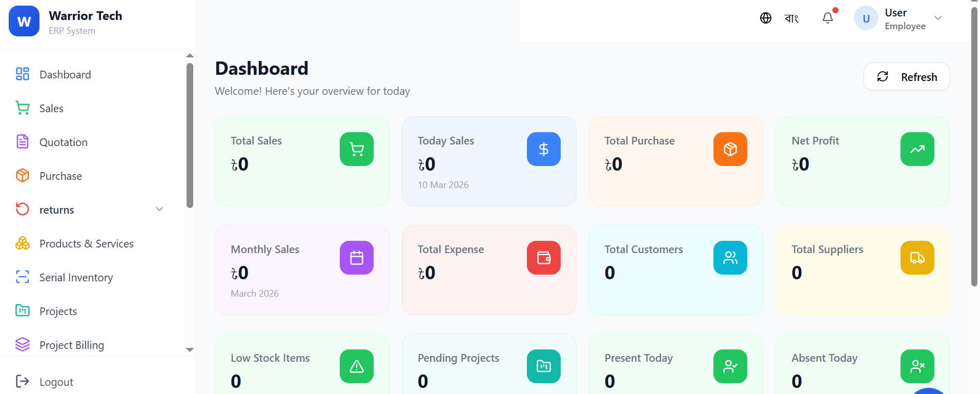This screenshot has height=394, width=980.
Task: Open Sales in the sidebar
Action: click(x=92, y=108)
